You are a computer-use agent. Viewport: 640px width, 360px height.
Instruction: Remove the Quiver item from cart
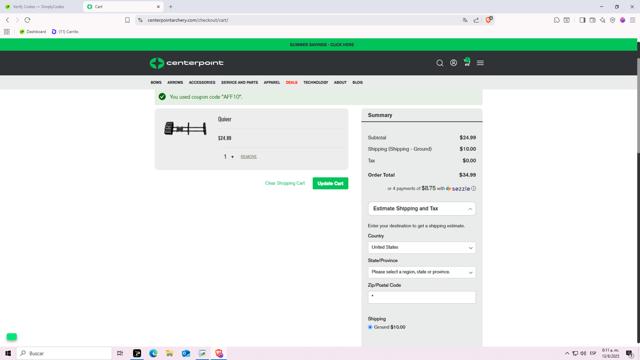coord(249,157)
